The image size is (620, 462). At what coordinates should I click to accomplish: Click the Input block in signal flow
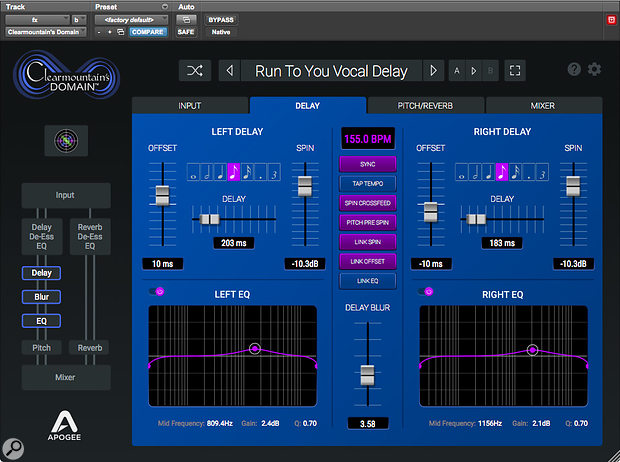pos(66,195)
